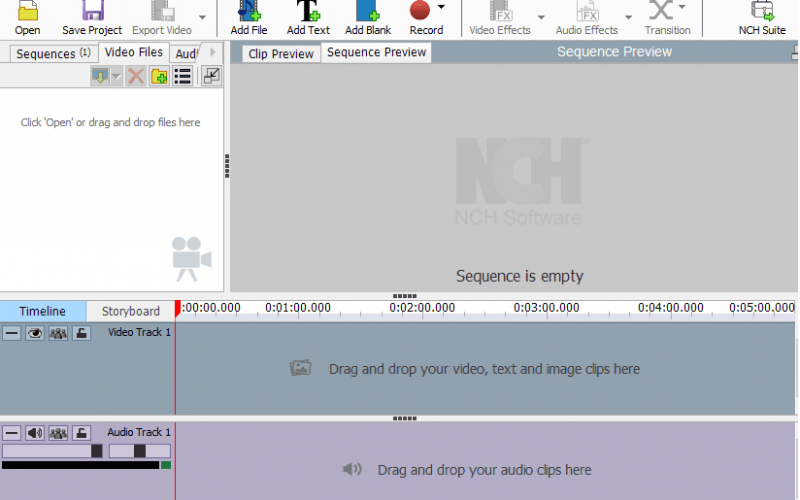Collapse Video Track 1 with minus button
Viewport: 800px width, 500px height.
tap(12, 333)
